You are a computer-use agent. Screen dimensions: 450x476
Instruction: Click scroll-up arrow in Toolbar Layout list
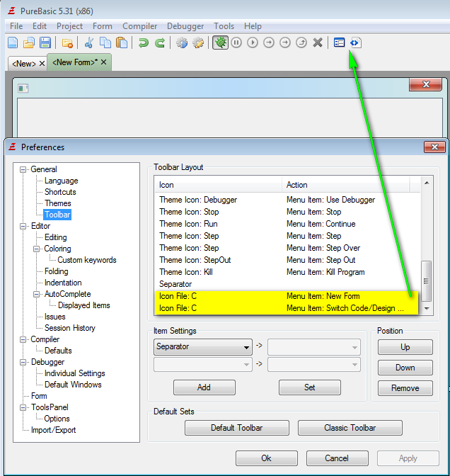pos(427,183)
